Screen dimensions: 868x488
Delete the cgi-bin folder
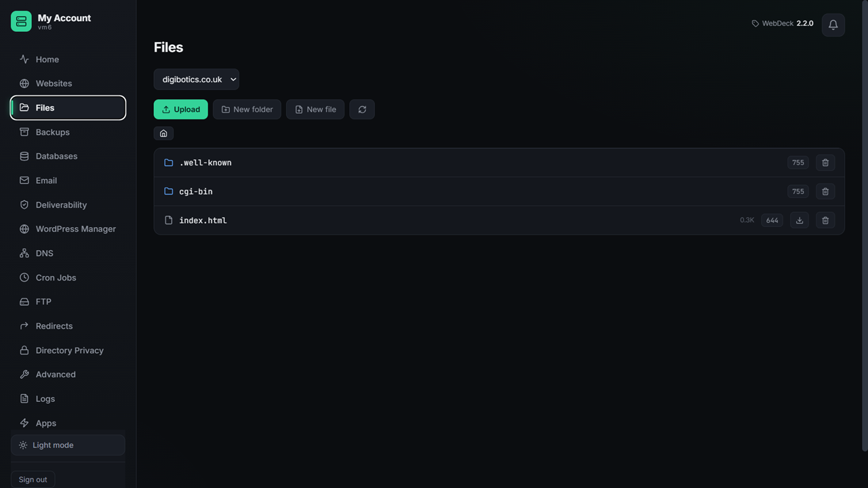pos(825,191)
